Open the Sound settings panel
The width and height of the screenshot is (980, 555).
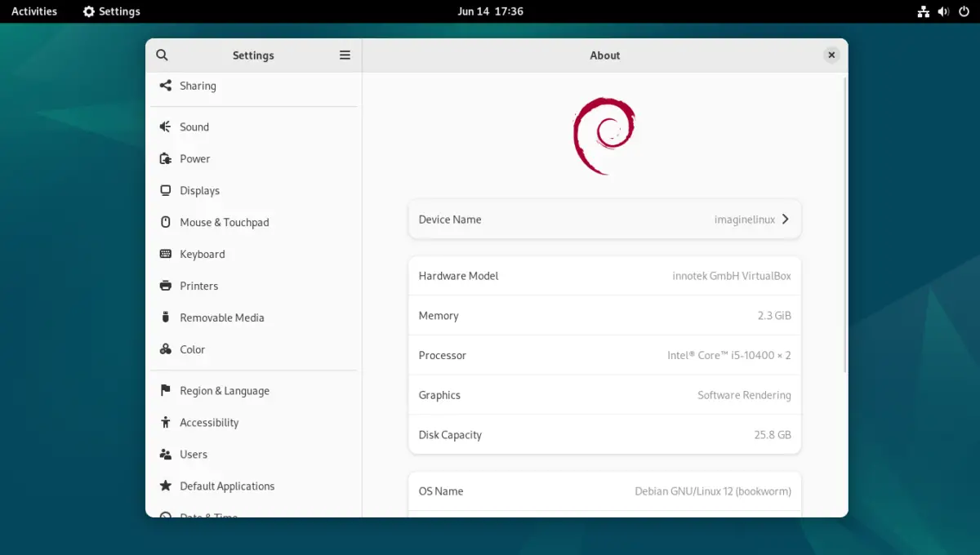tap(254, 127)
